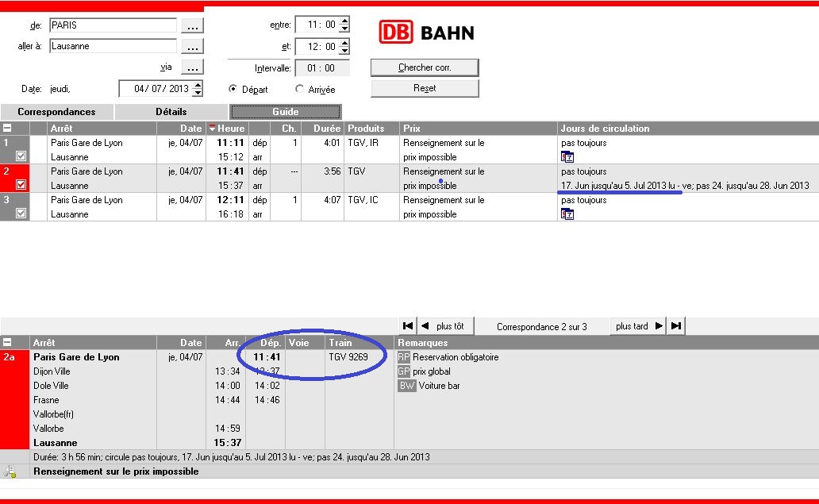The width and height of the screenshot is (819, 504).
Task: Click the Chercher corr. button
Action: tap(425, 67)
